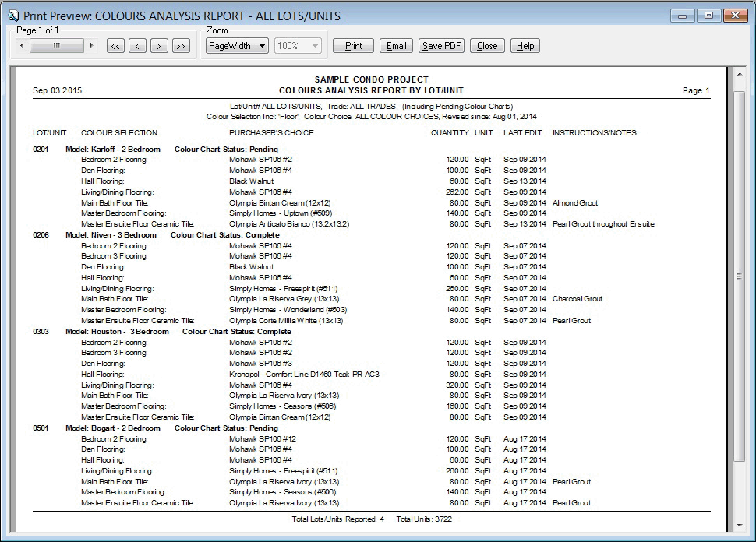Click 'Simply Homes - Wonderland (#503)' choice

(x=288, y=310)
